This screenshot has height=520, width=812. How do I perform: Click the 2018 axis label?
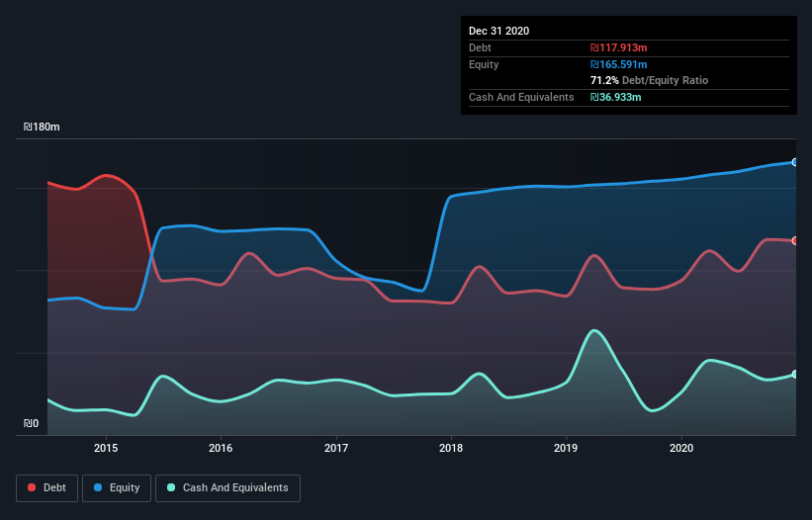[x=451, y=448]
